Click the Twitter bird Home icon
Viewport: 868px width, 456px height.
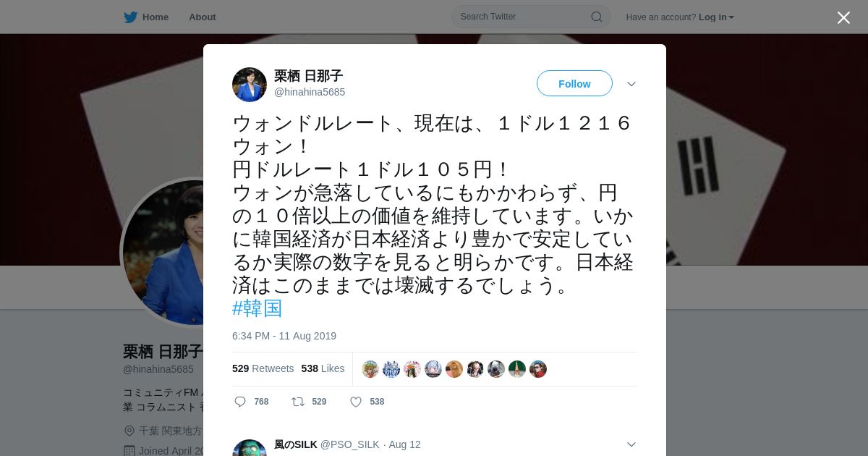(x=130, y=17)
